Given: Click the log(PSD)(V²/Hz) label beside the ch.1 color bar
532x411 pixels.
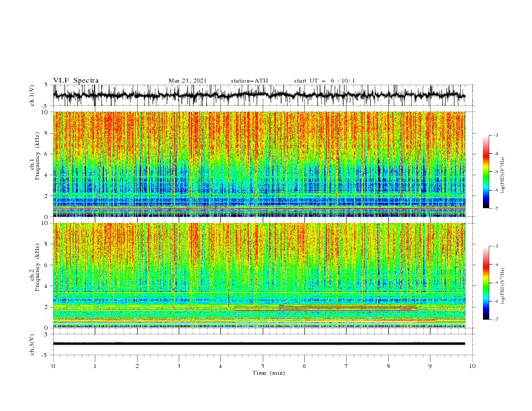Looking at the screenshot, I should tap(503, 175).
